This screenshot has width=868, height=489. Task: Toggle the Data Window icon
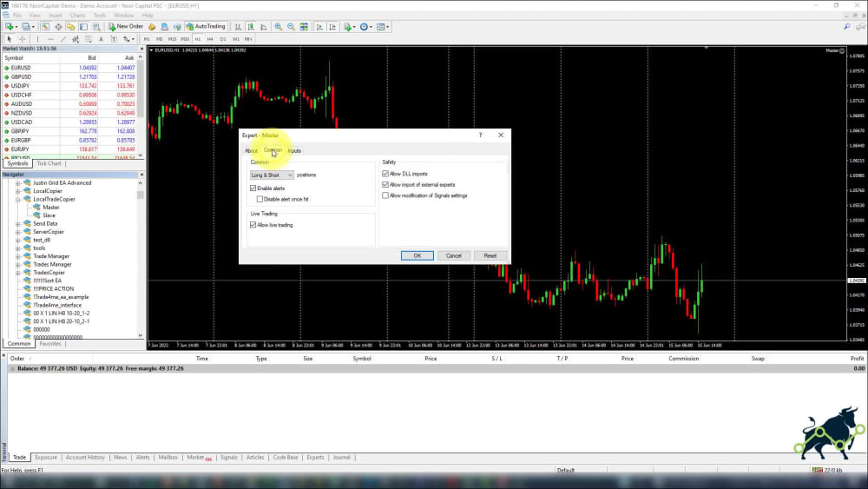click(58, 27)
